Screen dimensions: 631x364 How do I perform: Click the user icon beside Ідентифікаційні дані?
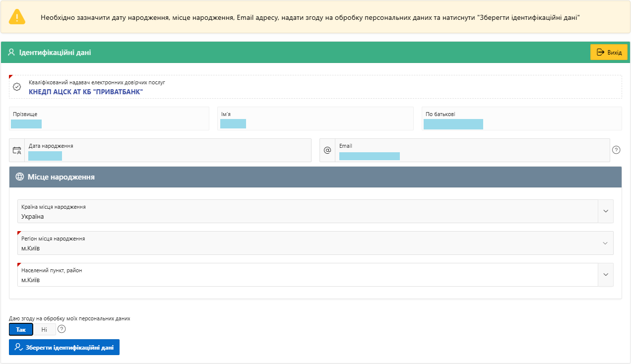(11, 52)
